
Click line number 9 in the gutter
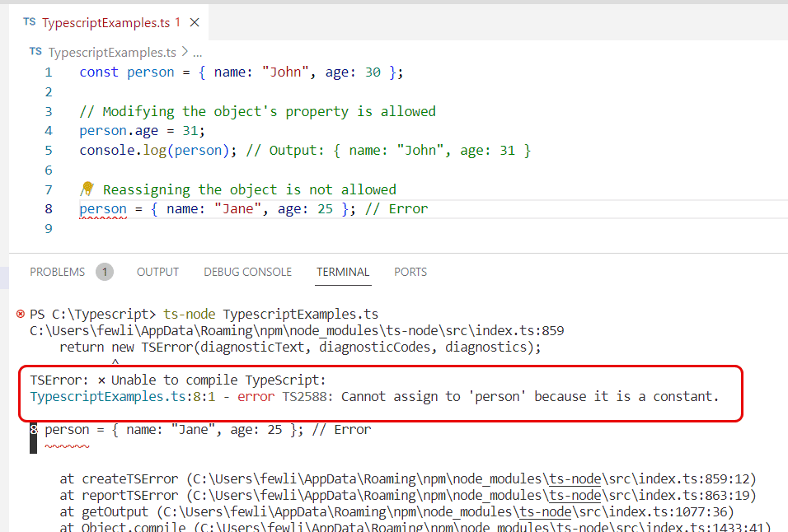click(x=49, y=229)
